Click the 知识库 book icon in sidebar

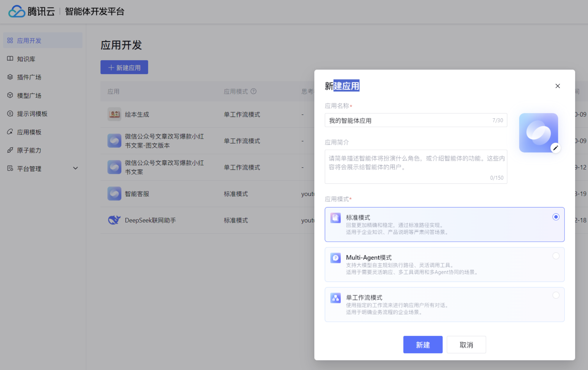click(x=10, y=59)
